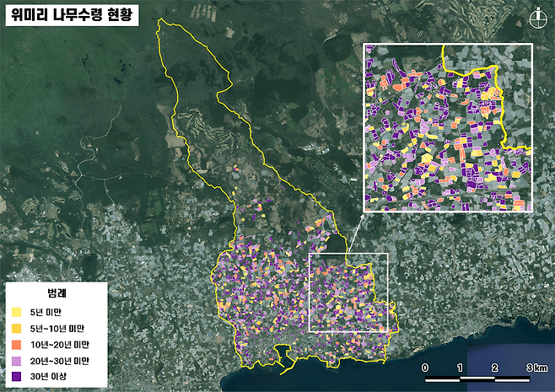Viewport: 555px width, 392px height.
Task: Click the orange '10년~20년 미만' swatch
Action: 16,345
